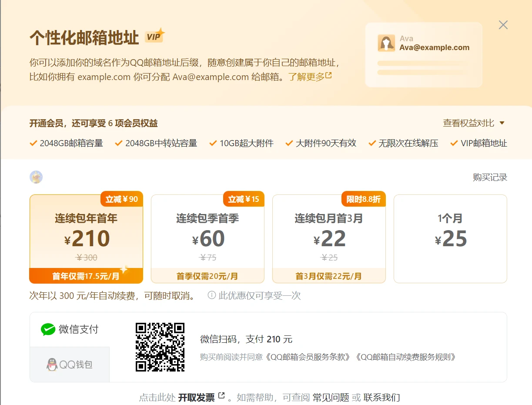Screen dimensions: 532x405
Task: Click the QQ penguin icon
Action: (x=52, y=365)
